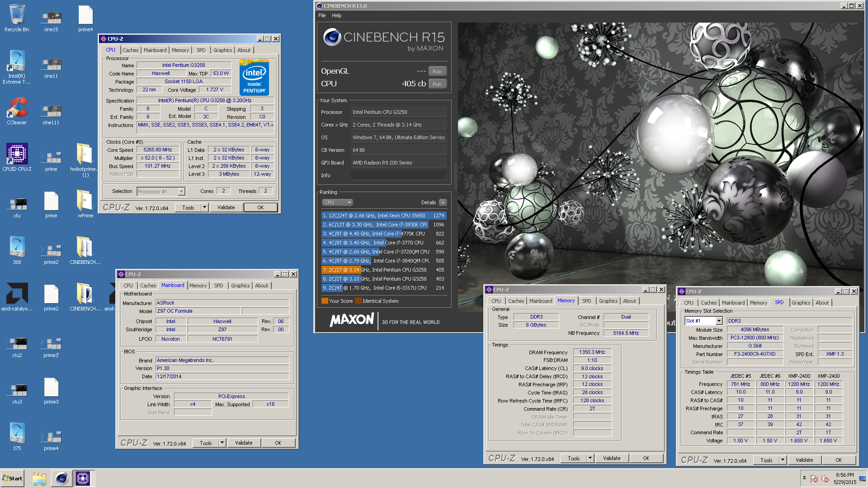Open the cine15 desktop shortcut
The image size is (868, 488).
click(51, 20)
